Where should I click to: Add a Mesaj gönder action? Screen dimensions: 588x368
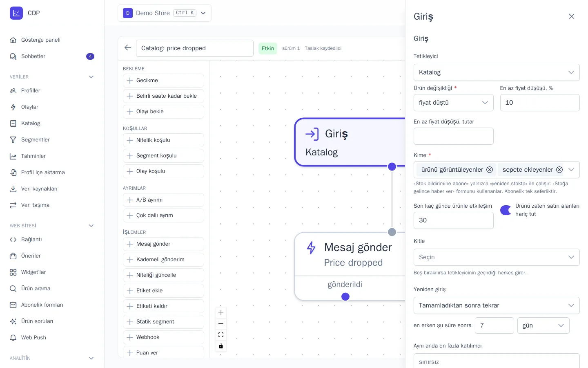(163, 244)
